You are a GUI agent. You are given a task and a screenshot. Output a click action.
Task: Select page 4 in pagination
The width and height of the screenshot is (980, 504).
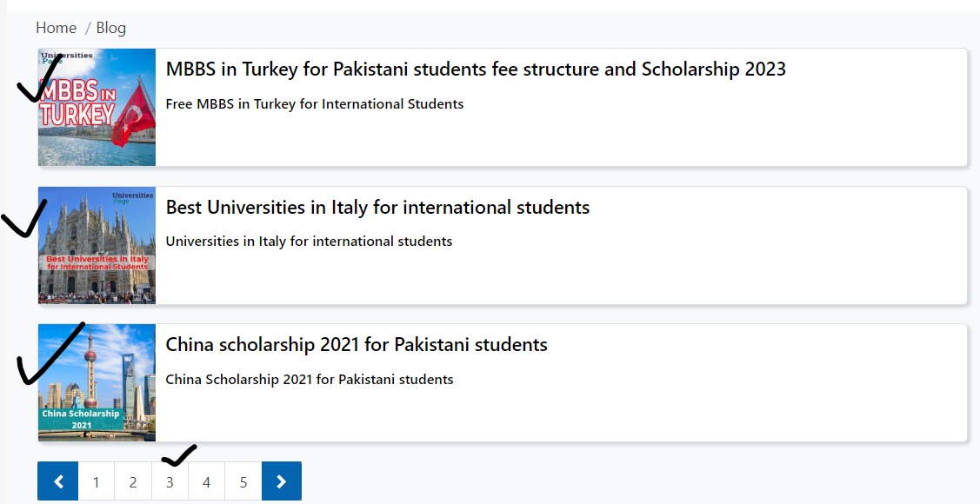pos(206,481)
